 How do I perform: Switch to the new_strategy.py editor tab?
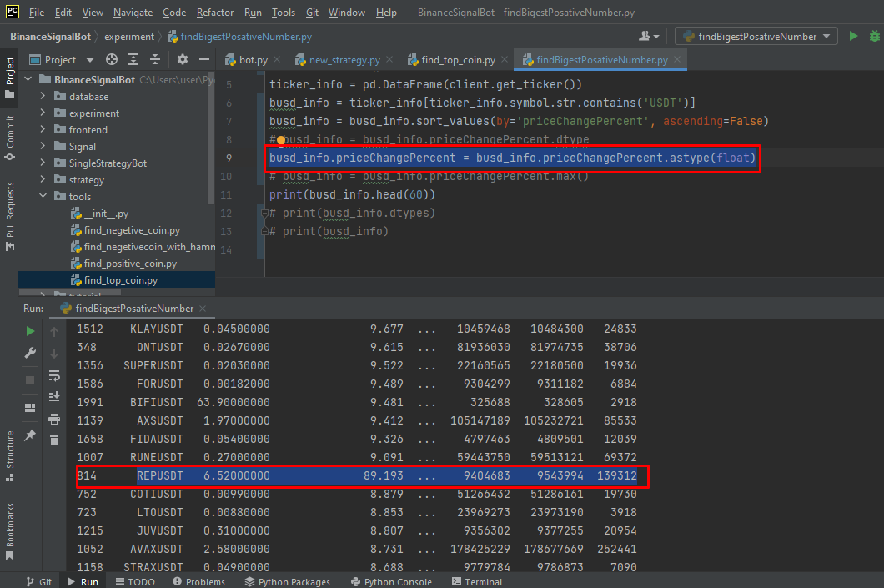[344, 60]
